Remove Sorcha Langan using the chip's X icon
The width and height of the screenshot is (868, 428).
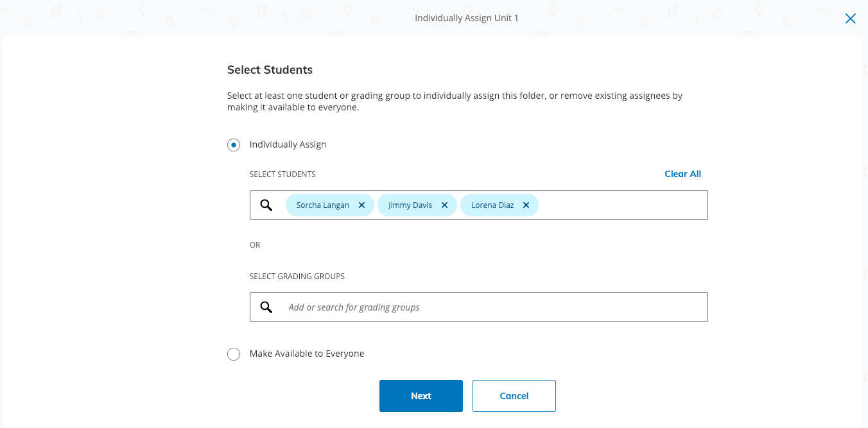click(x=361, y=205)
